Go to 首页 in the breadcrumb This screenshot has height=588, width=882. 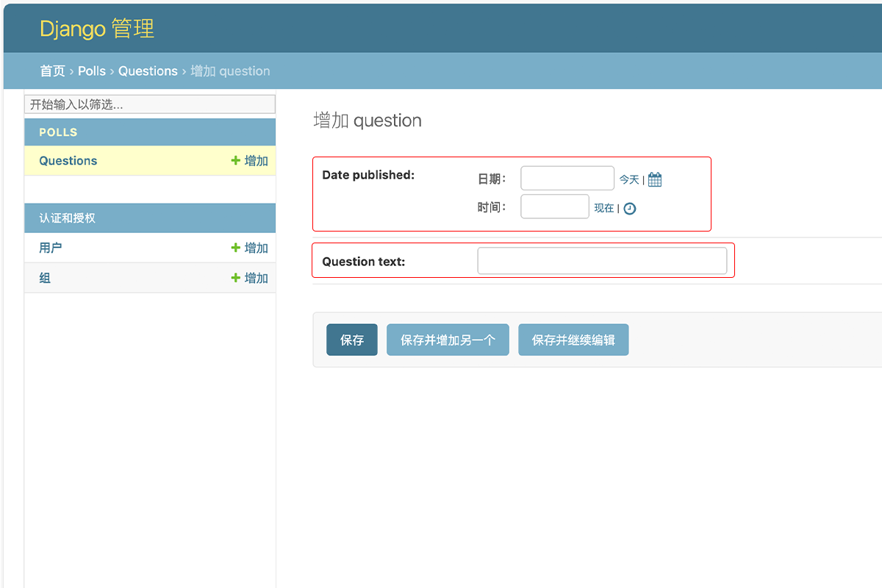click(x=52, y=71)
